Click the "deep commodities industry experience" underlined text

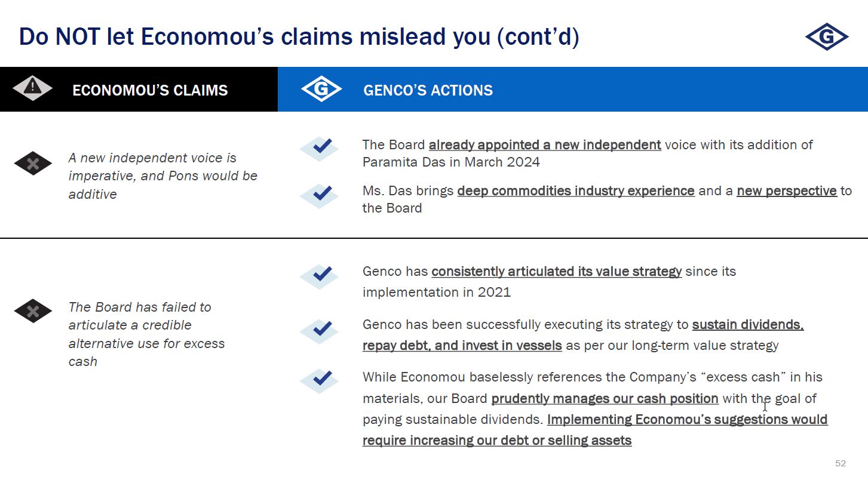tap(576, 191)
